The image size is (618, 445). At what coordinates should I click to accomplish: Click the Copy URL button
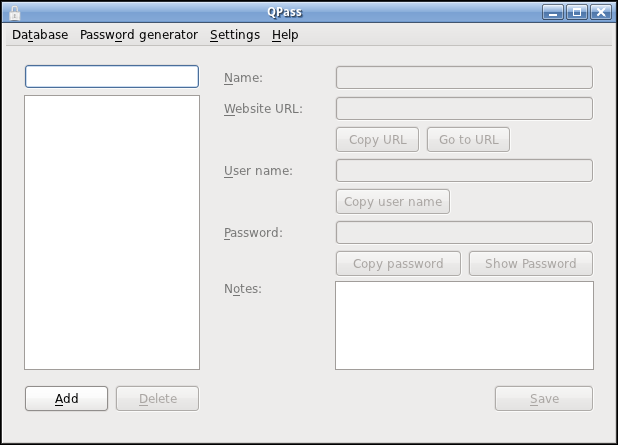tap(378, 140)
